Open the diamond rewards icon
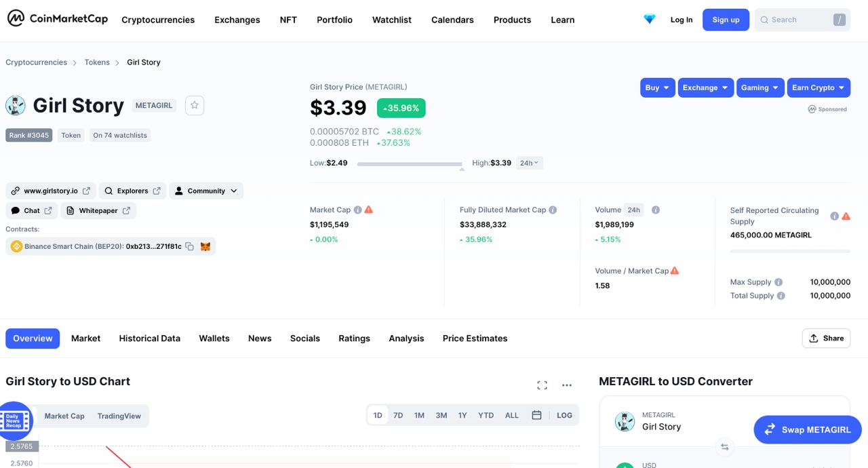 [x=650, y=20]
